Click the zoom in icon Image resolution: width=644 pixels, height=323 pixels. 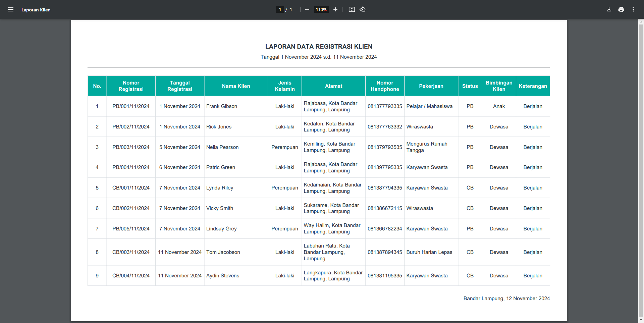[x=335, y=9]
